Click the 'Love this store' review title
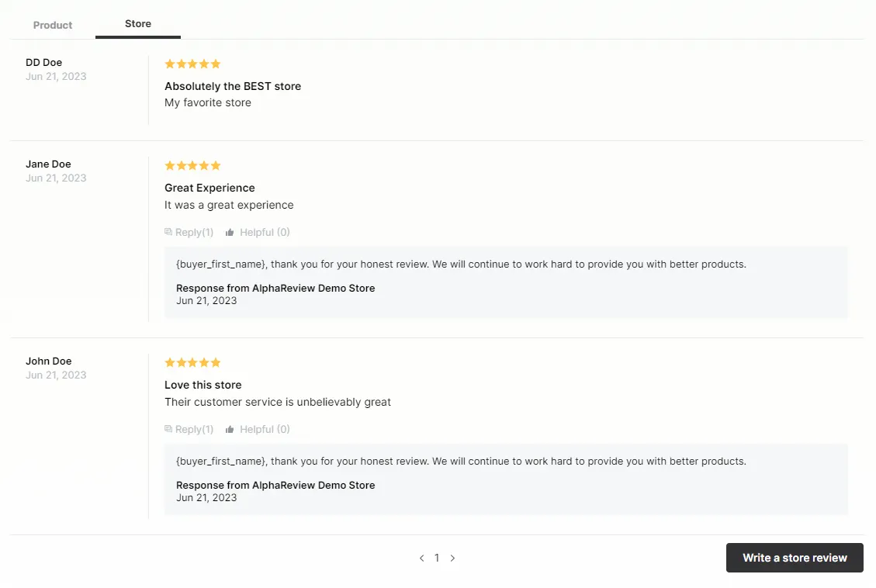 [203, 385]
